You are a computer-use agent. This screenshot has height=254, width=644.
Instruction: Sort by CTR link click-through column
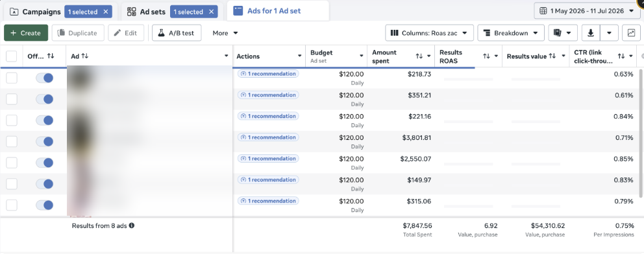point(621,56)
